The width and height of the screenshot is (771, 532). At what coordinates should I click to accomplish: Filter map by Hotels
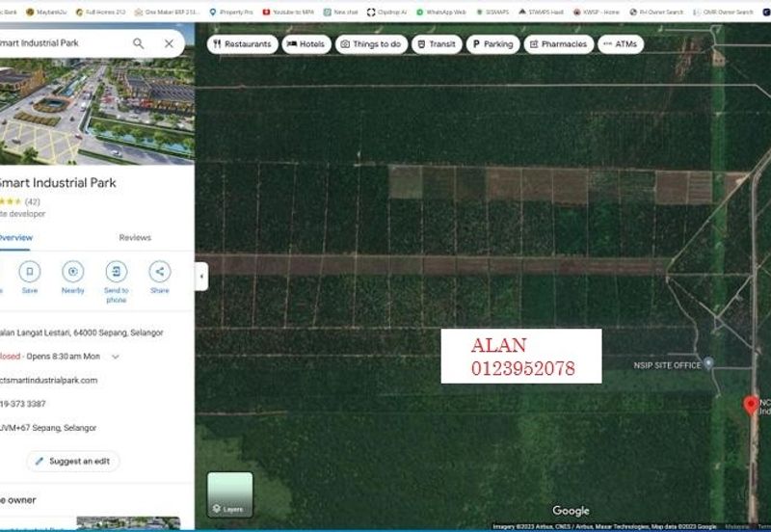click(x=306, y=44)
